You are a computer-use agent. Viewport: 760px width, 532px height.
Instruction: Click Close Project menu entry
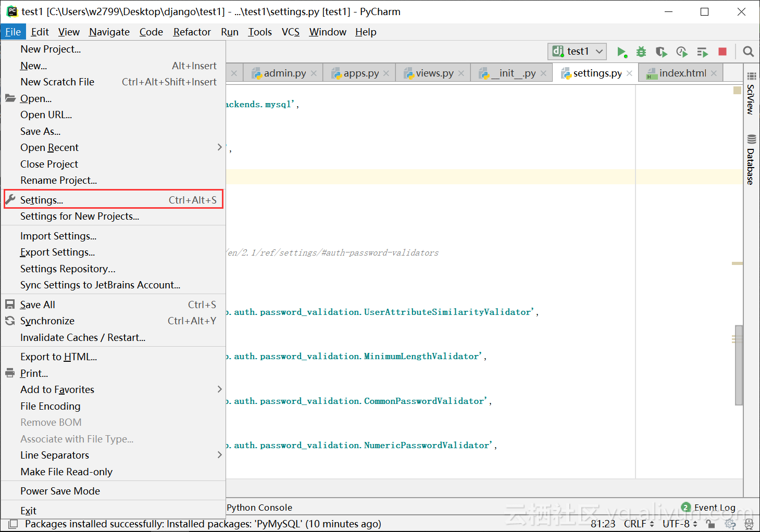click(114, 164)
